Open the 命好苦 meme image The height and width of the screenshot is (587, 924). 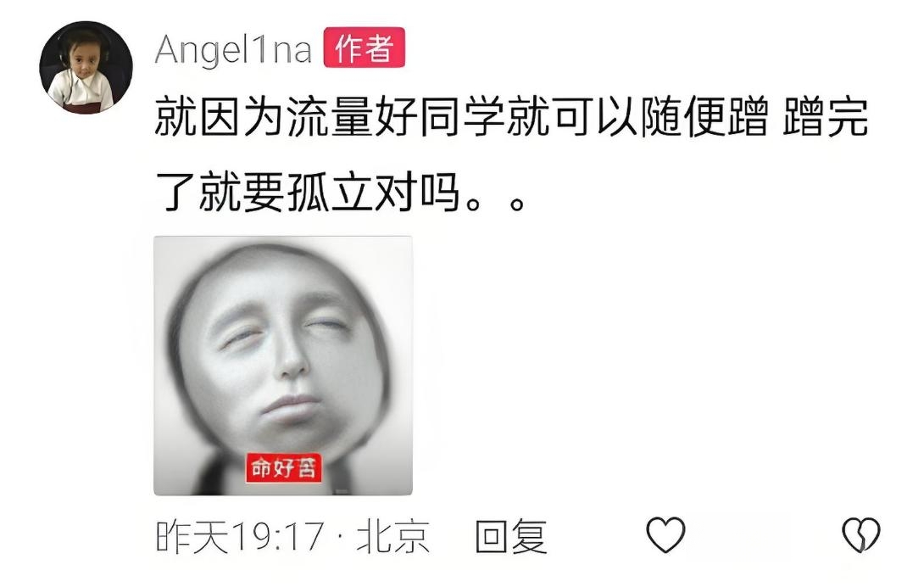click(x=283, y=366)
